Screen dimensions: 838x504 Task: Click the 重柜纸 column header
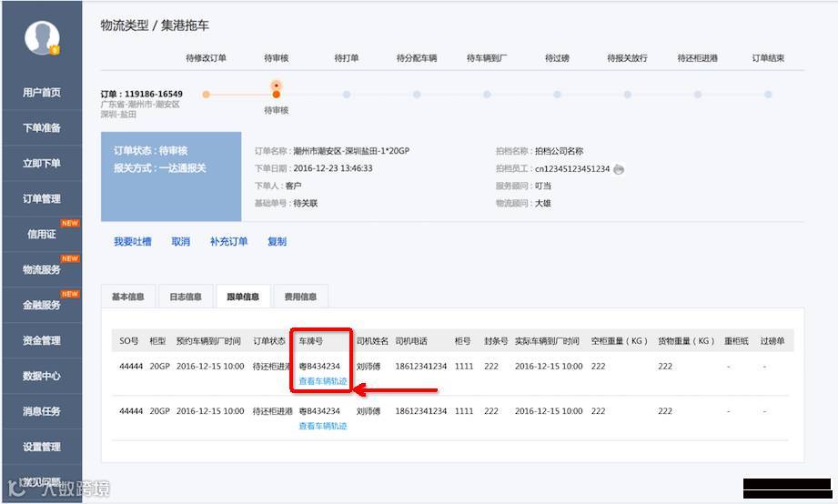coord(736,341)
